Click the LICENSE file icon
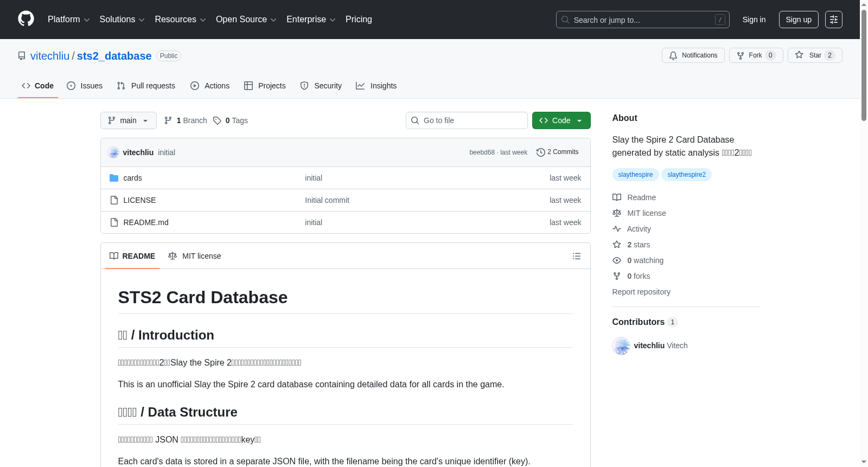The image size is (868, 467). (114, 200)
